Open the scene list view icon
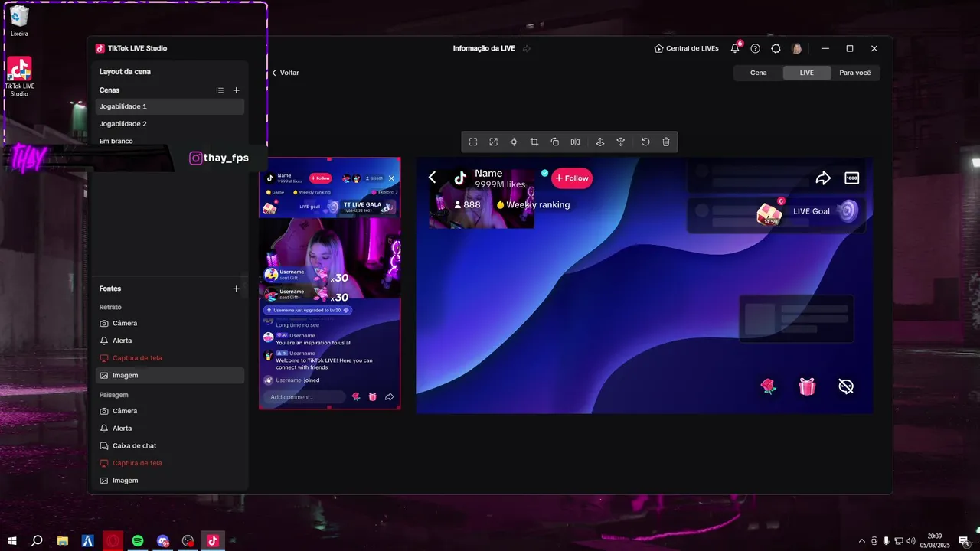The height and width of the screenshot is (551, 980). pyautogui.click(x=220, y=90)
